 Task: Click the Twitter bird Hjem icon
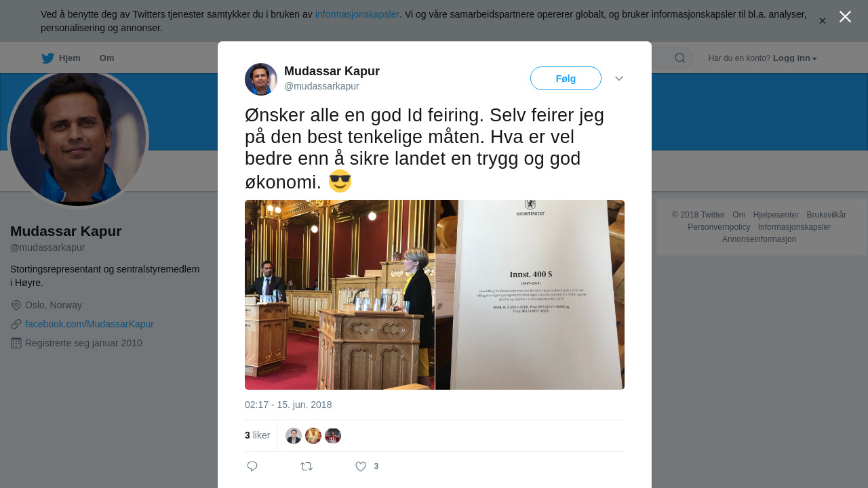pyautogui.click(x=47, y=58)
